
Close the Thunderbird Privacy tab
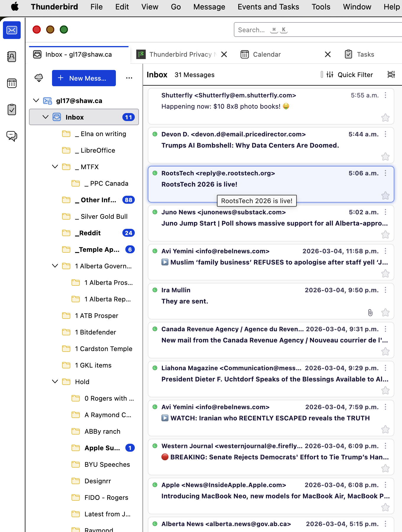click(224, 54)
